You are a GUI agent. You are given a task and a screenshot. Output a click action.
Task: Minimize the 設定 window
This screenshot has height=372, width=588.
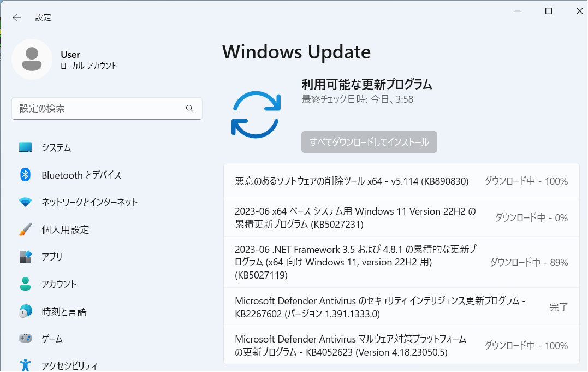click(518, 11)
